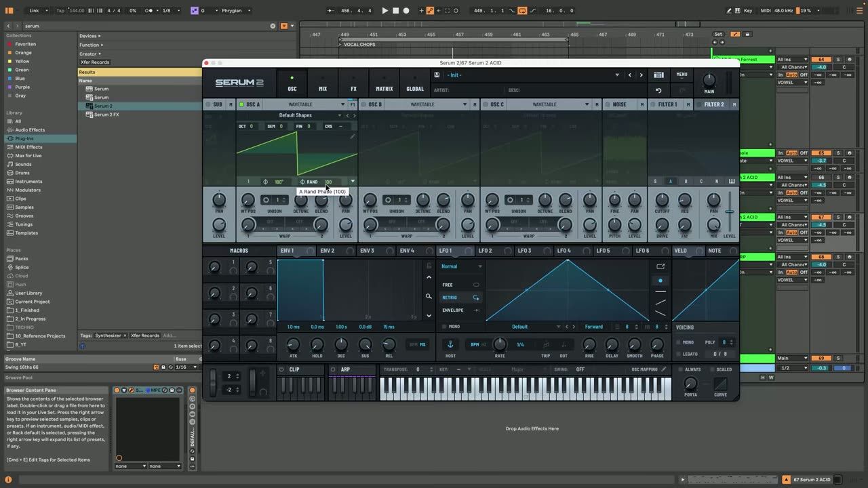Select Serum 2 FX in browser results
This screenshot has height=488, width=868.
point(106,115)
